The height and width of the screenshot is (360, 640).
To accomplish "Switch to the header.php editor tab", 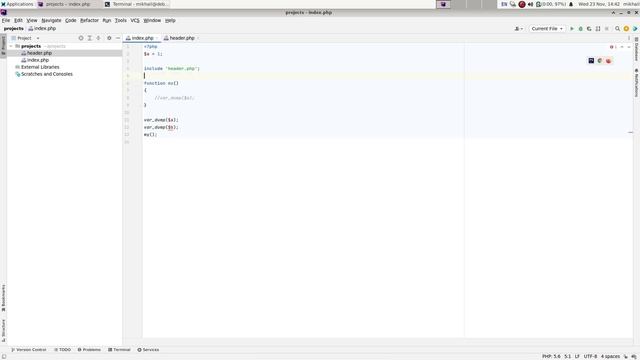I will pyautogui.click(x=182, y=38).
